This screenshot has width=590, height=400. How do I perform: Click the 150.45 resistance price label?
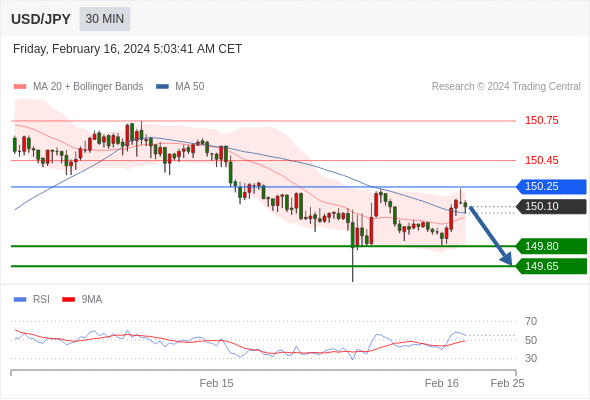click(x=541, y=160)
